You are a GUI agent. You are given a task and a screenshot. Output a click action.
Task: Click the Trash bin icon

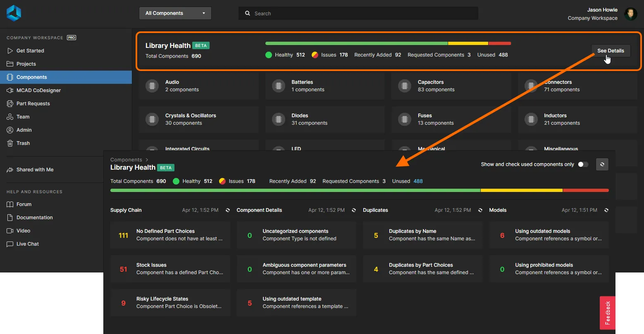[x=10, y=143]
